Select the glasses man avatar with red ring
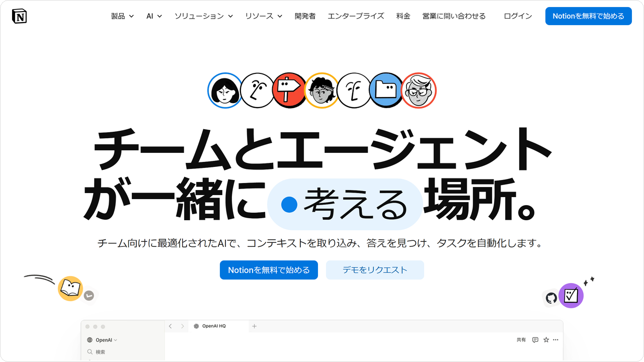Viewport: 644px width, 362px height. pyautogui.click(x=419, y=90)
